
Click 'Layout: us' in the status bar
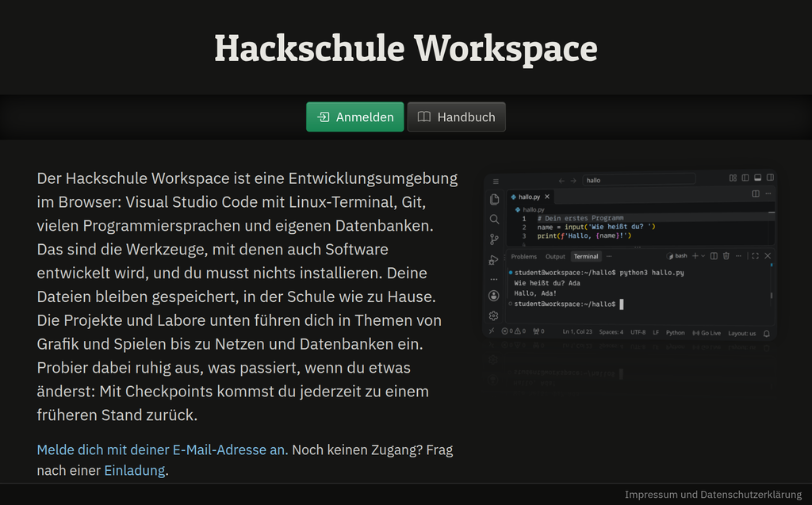741,333
